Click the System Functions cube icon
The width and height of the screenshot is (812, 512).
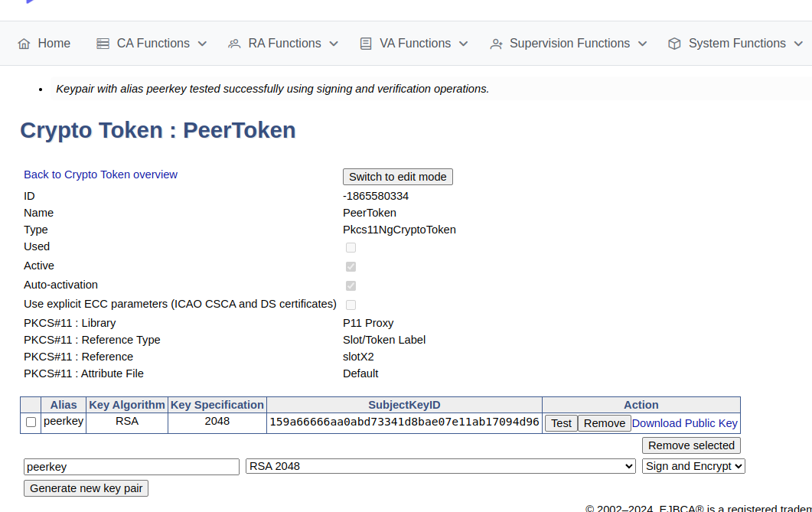(674, 44)
